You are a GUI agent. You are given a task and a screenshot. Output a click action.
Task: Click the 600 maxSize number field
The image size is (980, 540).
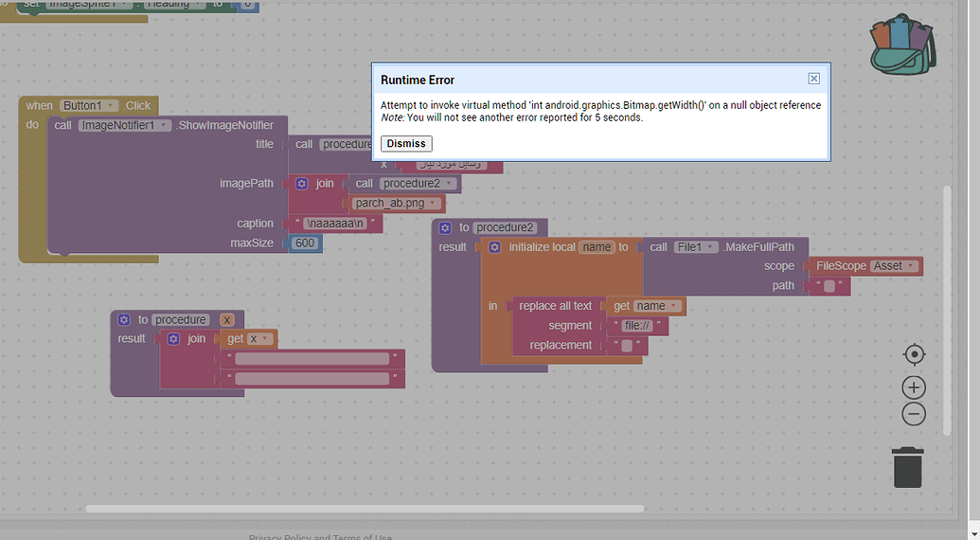tap(304, 243)
